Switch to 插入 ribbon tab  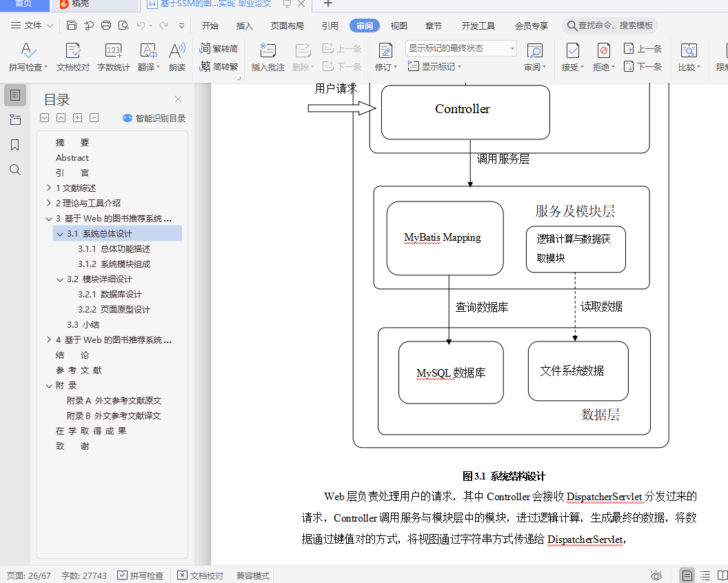click(244, 26)
